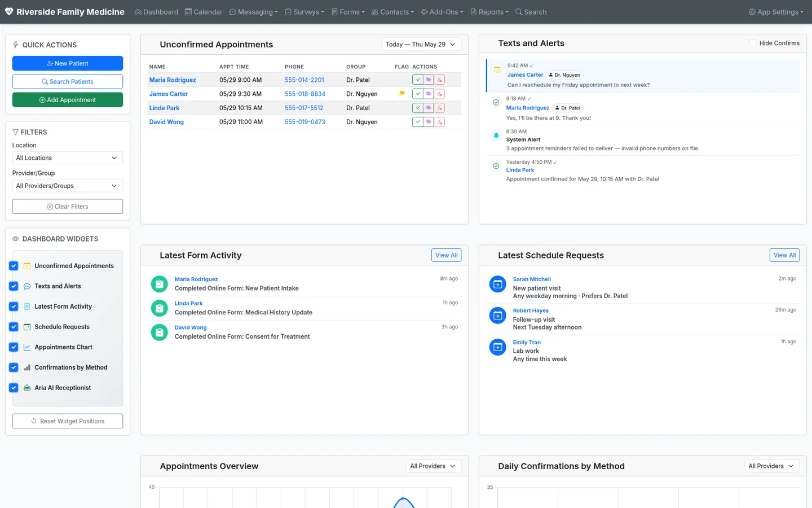Image resolution: width=812 pixels, height=508 pixels.
Task: Click the calendar icon beside Sarah Mitchell's request
Action: (x=498, y=284)
